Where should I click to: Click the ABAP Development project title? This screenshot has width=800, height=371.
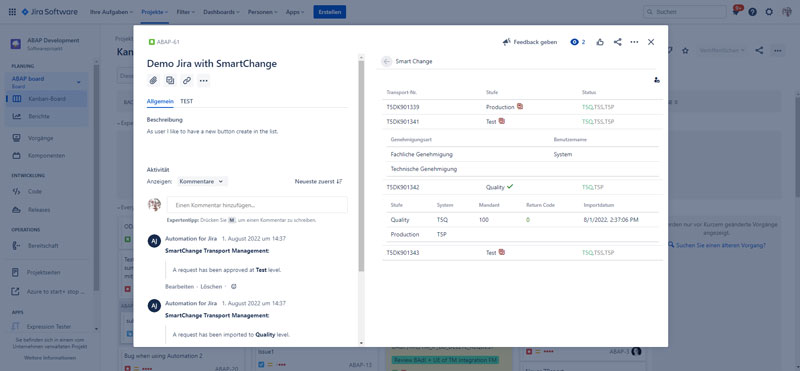pyautogui.click(x=54, y=40)
